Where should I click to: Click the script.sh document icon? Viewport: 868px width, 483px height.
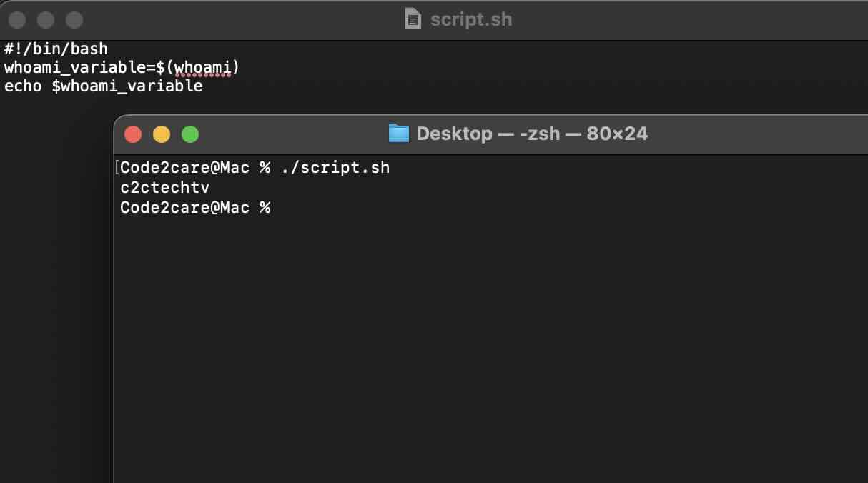coord(413,19)
